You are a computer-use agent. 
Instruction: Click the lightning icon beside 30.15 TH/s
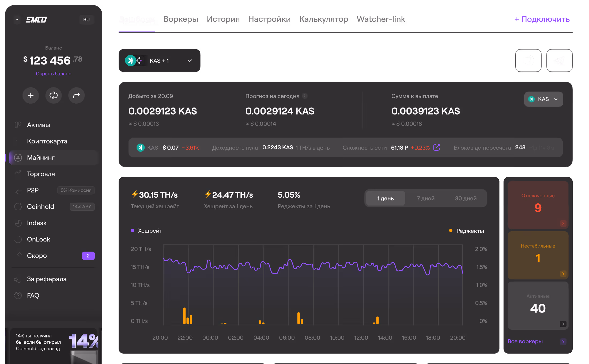tap(135, 194)
